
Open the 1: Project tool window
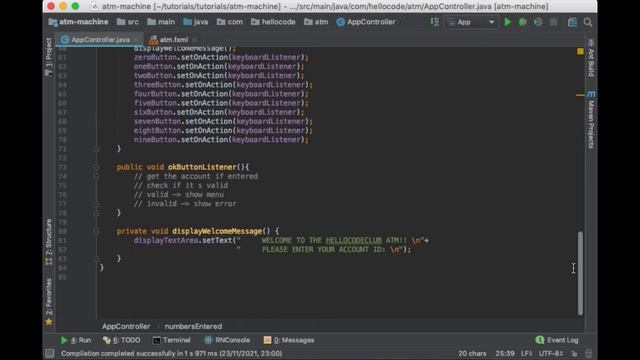[x=49, y=57]
